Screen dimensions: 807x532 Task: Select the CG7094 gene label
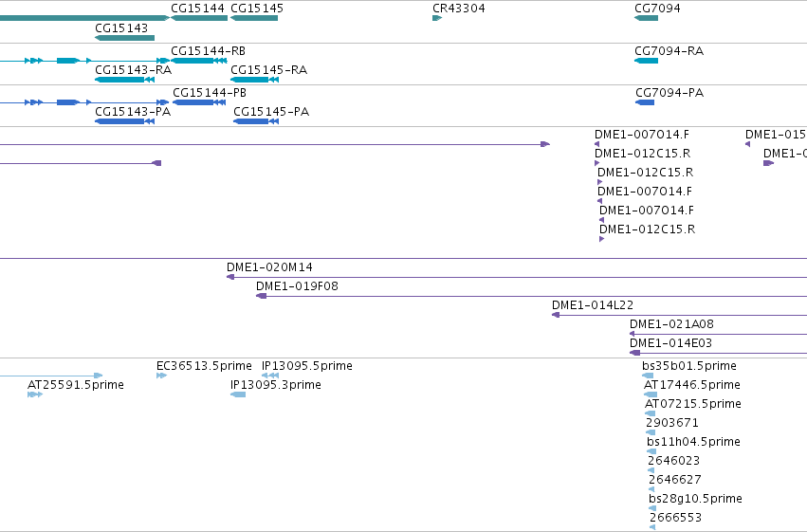click(x=657, y=9)
